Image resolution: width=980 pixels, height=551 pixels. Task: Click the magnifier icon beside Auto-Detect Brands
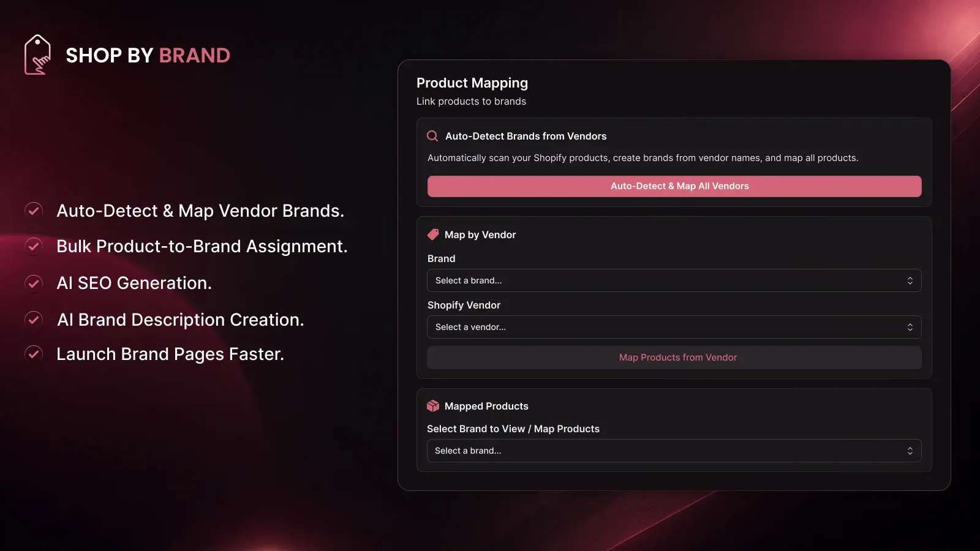tap(432, 136)
